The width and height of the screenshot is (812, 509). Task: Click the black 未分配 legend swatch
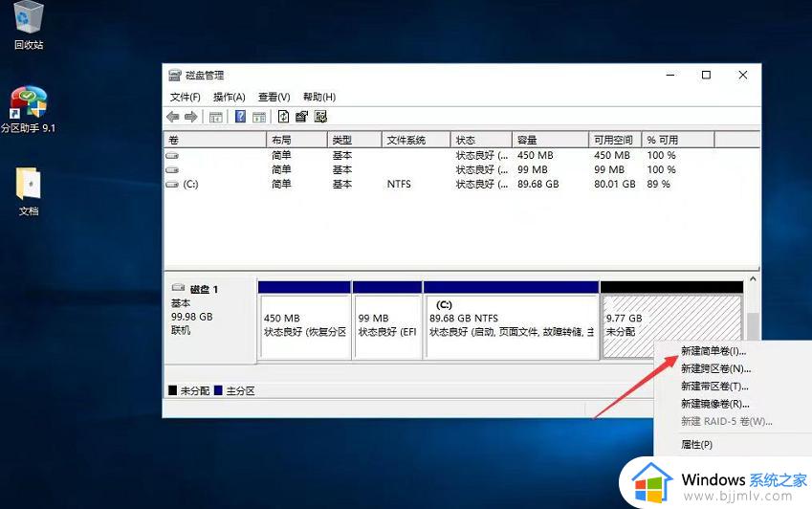click(173, 390)
